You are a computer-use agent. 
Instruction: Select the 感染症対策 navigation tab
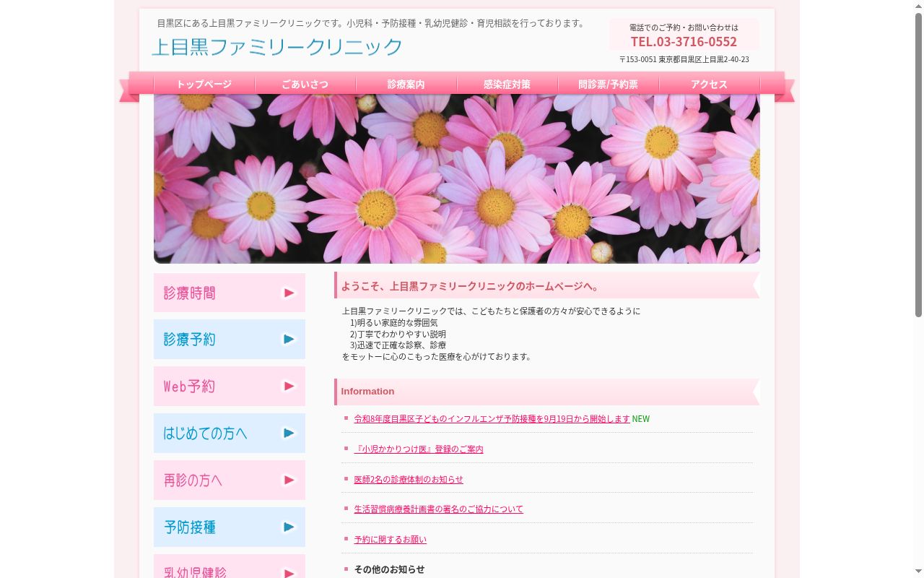coord(507,84)
